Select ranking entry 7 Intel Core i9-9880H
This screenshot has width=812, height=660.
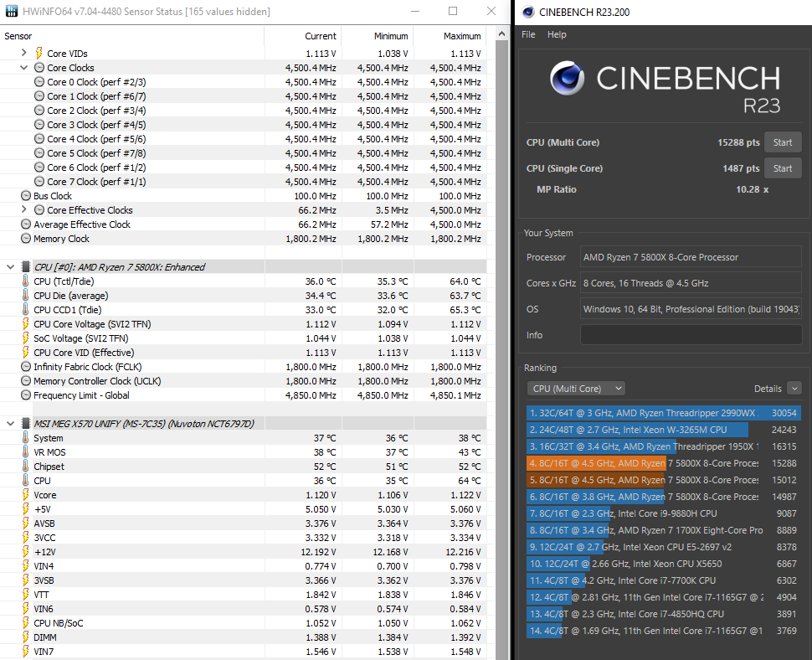pos(663,513)
